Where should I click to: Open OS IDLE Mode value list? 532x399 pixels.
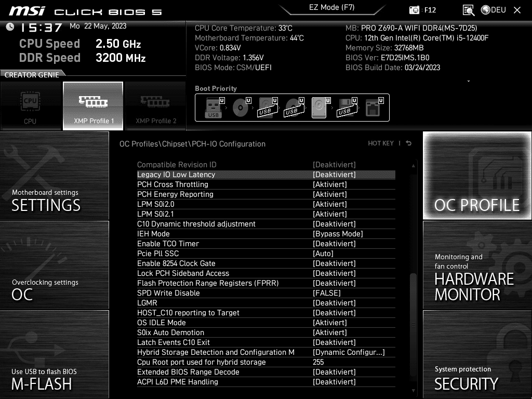330,322
